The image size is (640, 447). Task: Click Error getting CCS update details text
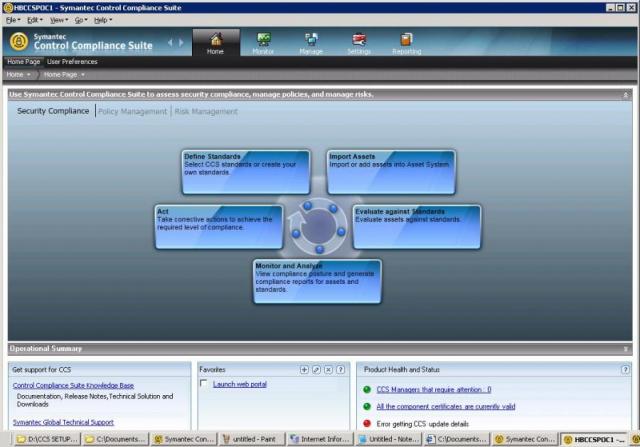422,424
